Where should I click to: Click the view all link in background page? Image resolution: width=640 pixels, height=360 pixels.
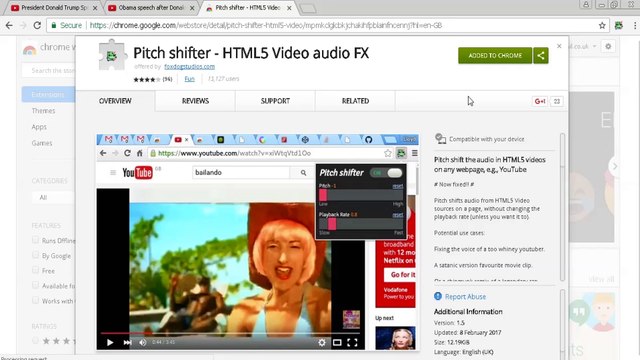pos(601,279)
